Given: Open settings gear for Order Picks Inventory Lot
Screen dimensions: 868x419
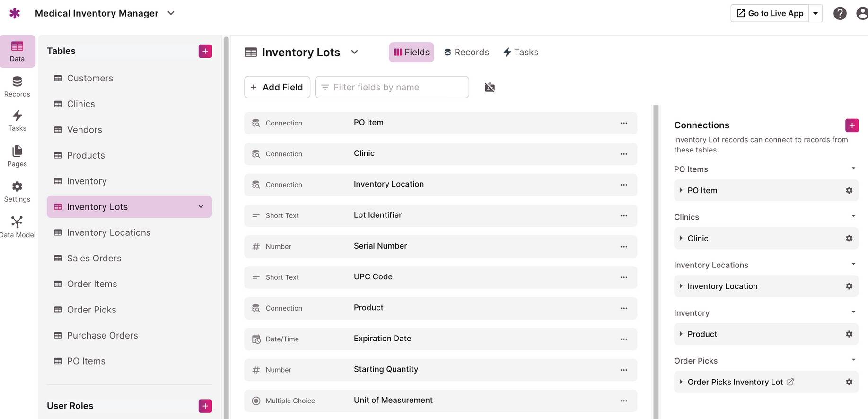Looking at the screenshot, I should click(x=849, y=382).
